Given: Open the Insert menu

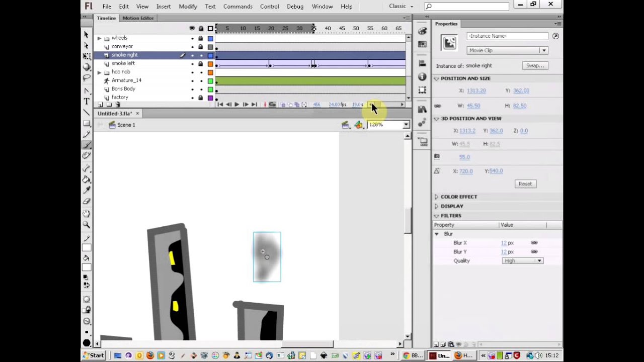Looking at the screenshot, I should 164,7.
